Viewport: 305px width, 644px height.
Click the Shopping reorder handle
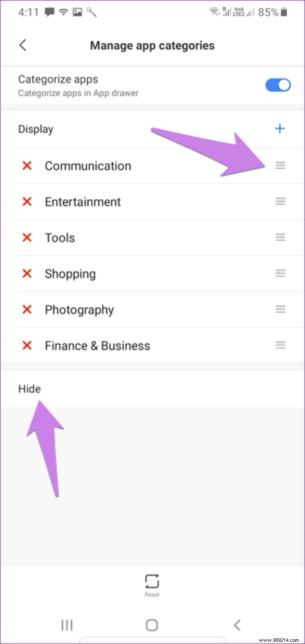pos(280,274)
